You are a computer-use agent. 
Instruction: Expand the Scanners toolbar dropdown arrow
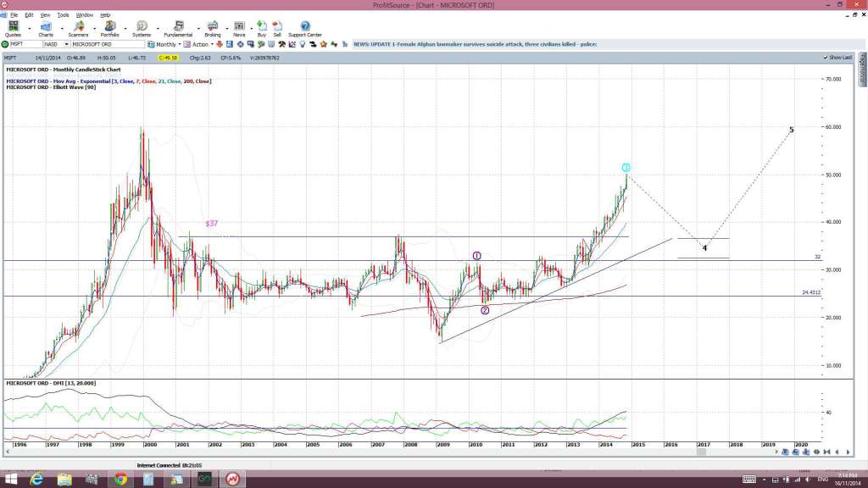pyautogui.click(x=95, y=29)
